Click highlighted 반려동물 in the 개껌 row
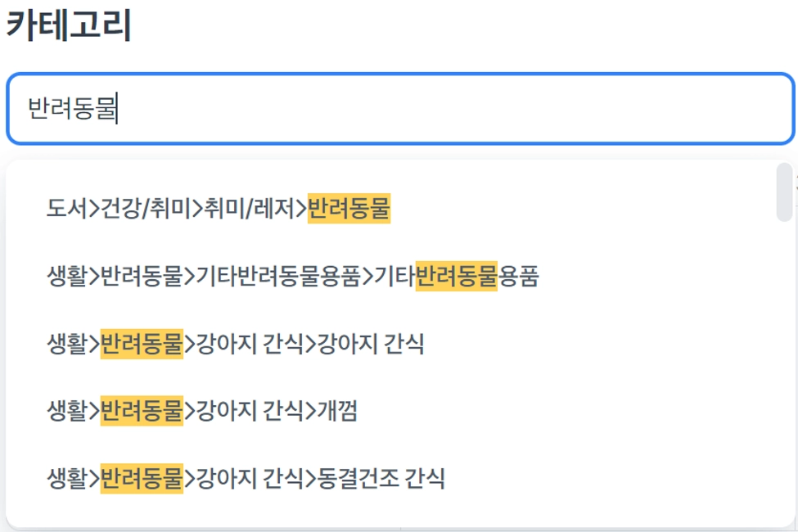798x532 pixels. pyautogui.click(x=142, y=412)
